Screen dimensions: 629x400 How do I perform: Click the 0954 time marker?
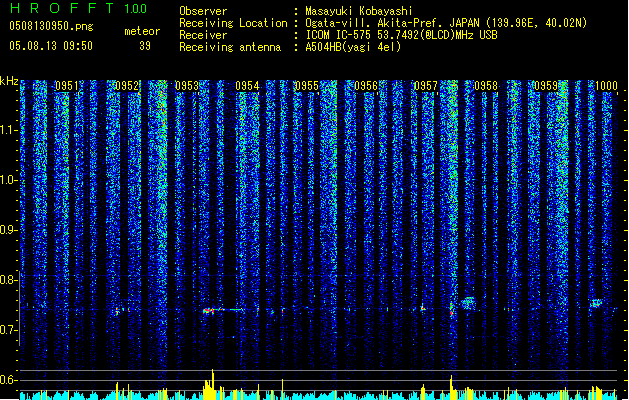click(x=247, y=86)
